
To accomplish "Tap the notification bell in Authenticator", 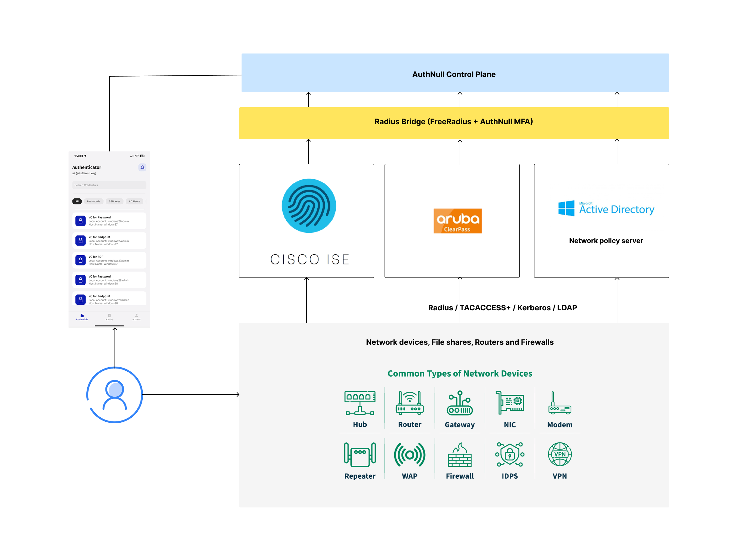I will [142, 167].
